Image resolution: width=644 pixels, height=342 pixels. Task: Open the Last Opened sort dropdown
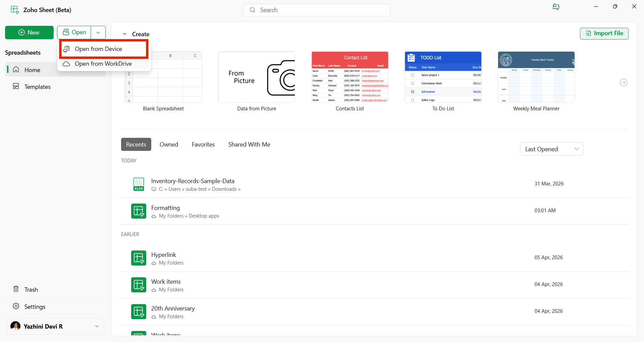click(551, 149)
